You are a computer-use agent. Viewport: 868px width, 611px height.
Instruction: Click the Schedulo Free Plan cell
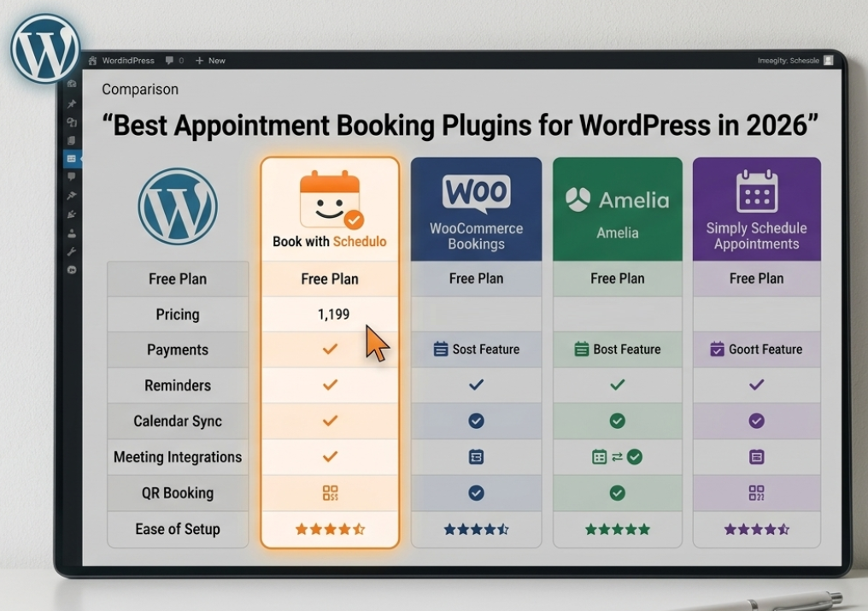click(x=330, y=279)
